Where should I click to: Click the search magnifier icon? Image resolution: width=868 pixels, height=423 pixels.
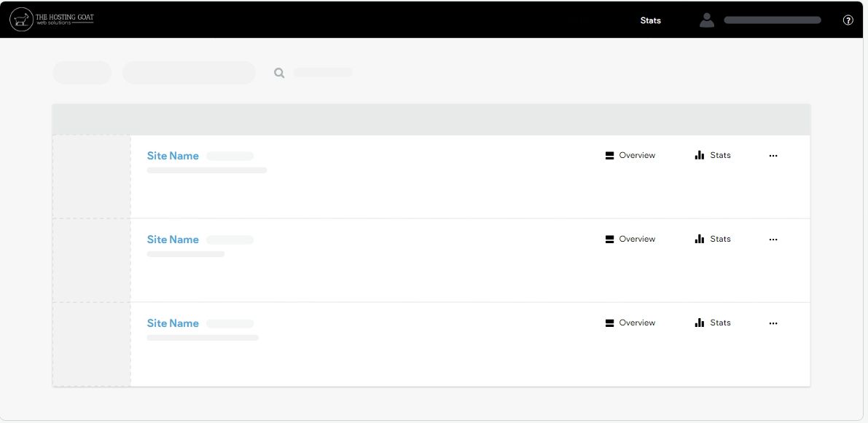279,73
